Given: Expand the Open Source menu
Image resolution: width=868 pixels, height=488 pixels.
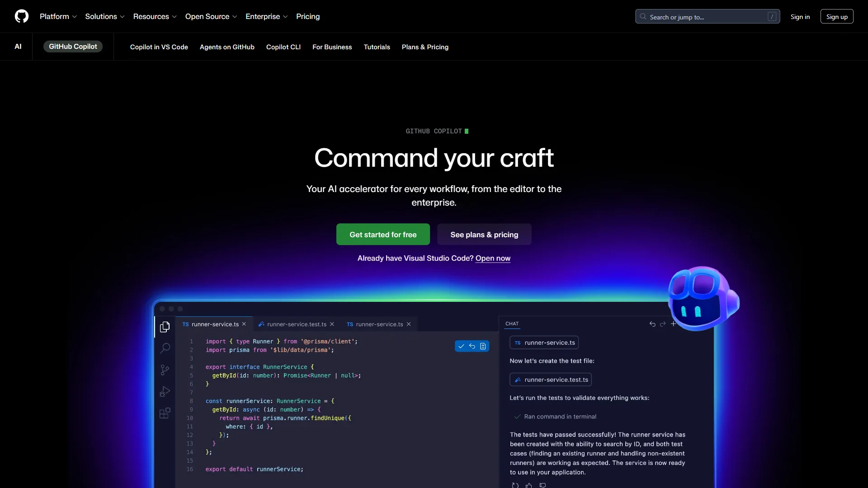Looking at the screenshot, I should (x=211, y=17).
